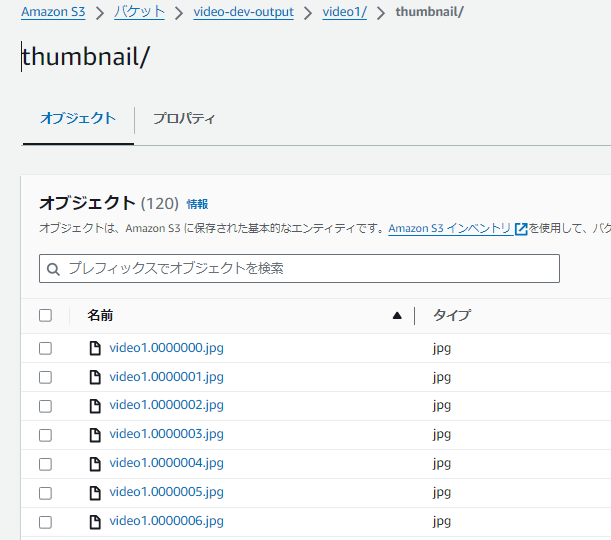
Task: Click external link icon next to S3 インベントリ
Action: tap(521, 228)
